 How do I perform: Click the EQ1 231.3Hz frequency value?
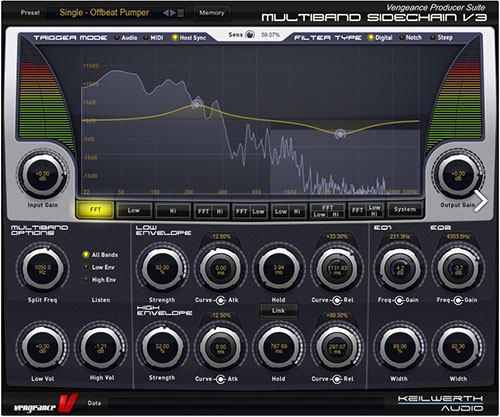click(400, 237)
